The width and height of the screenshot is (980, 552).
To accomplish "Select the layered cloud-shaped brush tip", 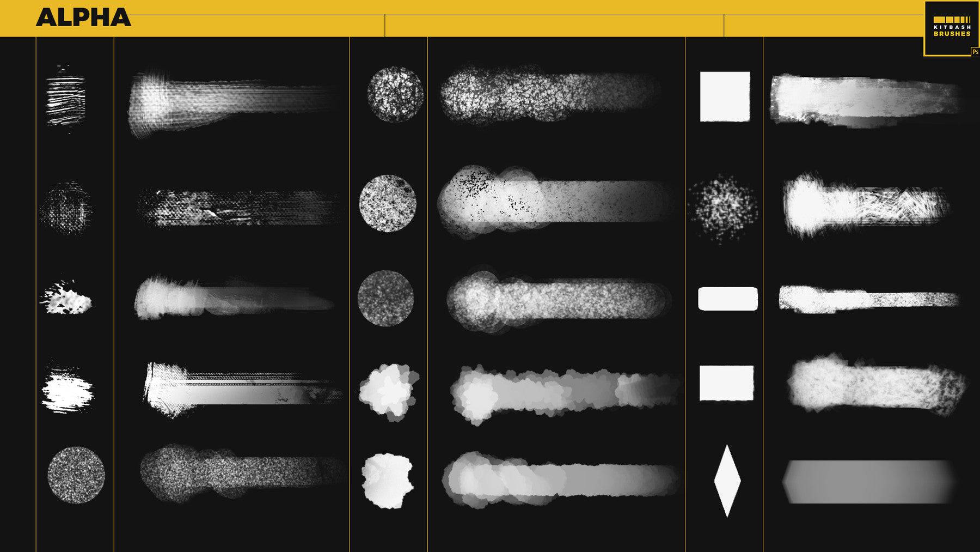I will point(389,392).
